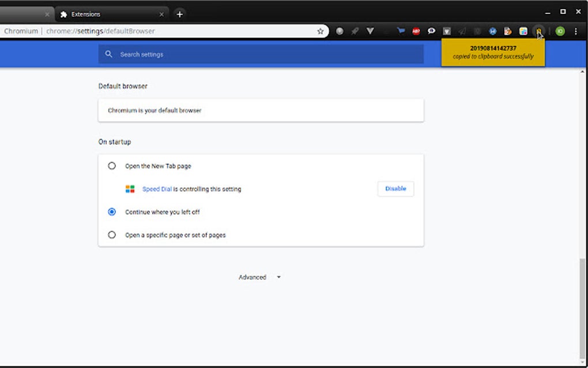
Task: Open the highlighted timestamp clipboard extension
Action: click(x=538, y=31)
